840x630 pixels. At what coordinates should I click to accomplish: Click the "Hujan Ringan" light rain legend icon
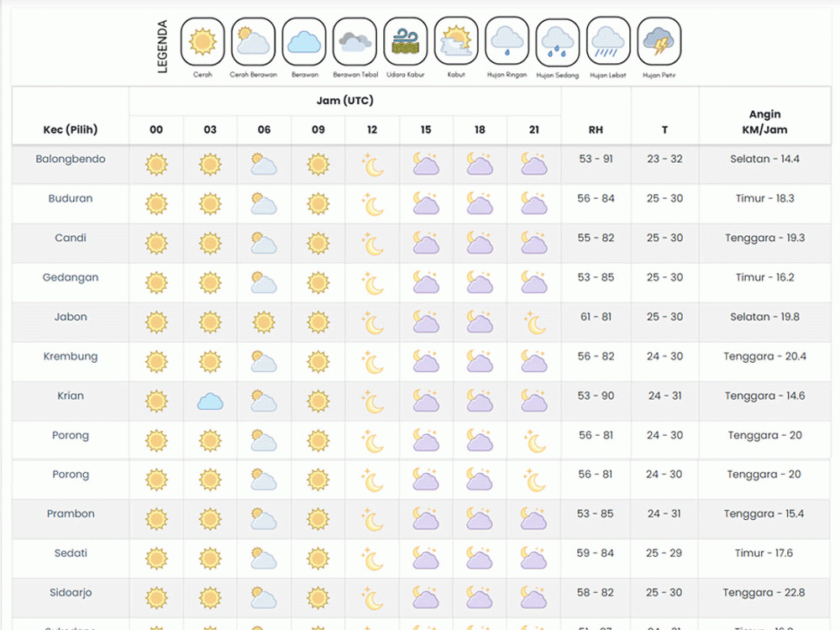point(507,40)
